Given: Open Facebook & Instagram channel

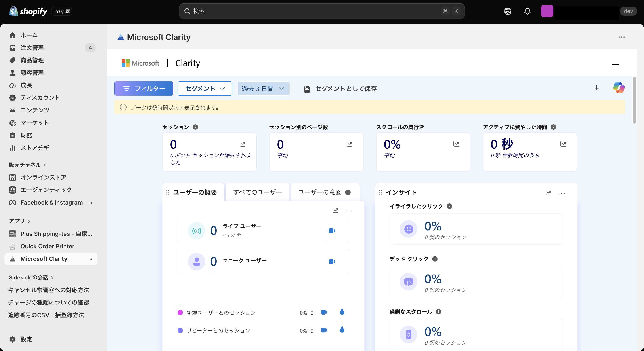Looking at the screenshot, I should point(51,203).
